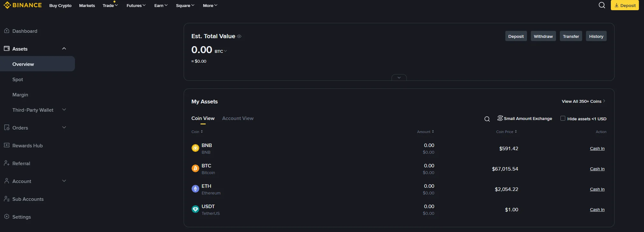644x232 pixels.
Task: Click the Withdraw button
Action: tap(543, 36)
